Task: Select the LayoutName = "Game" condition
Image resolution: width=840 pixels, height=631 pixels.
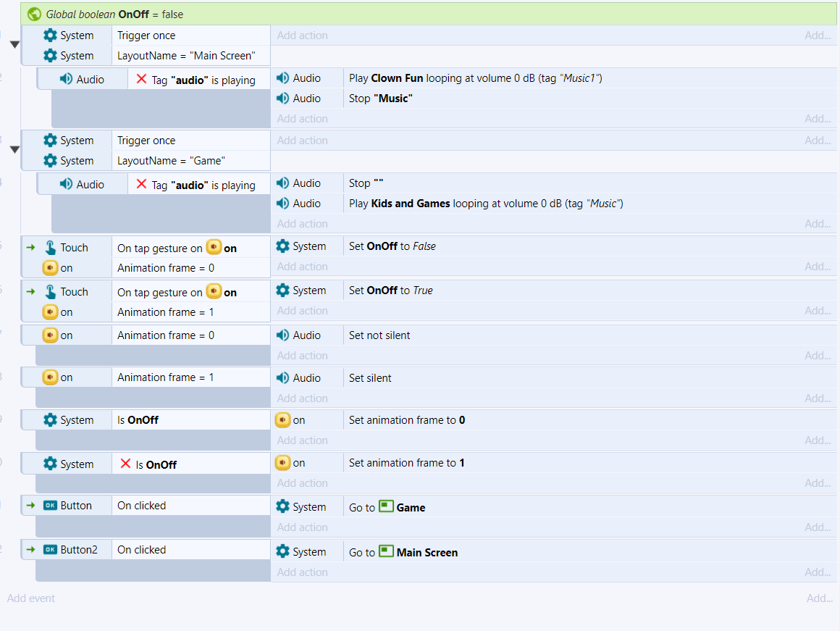Action: 172,161
